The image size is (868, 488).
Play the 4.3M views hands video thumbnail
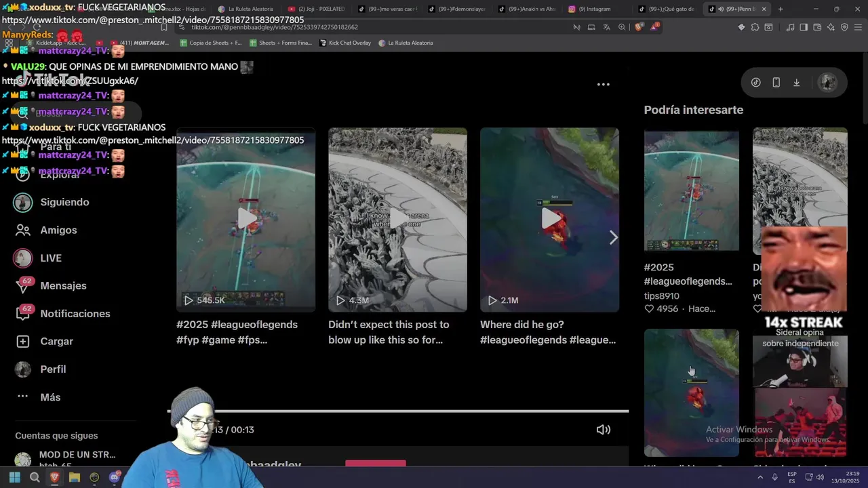coord(397,220)
